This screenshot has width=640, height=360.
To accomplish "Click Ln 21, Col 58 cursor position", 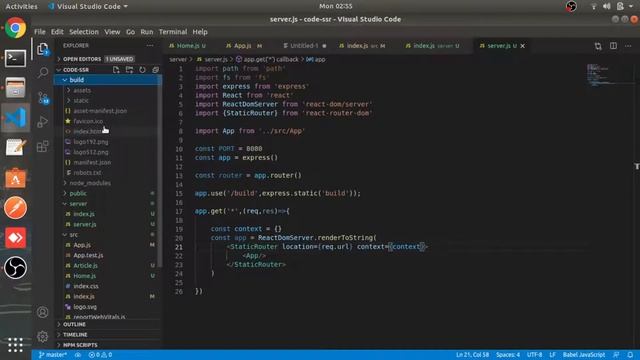I will 472,355.
